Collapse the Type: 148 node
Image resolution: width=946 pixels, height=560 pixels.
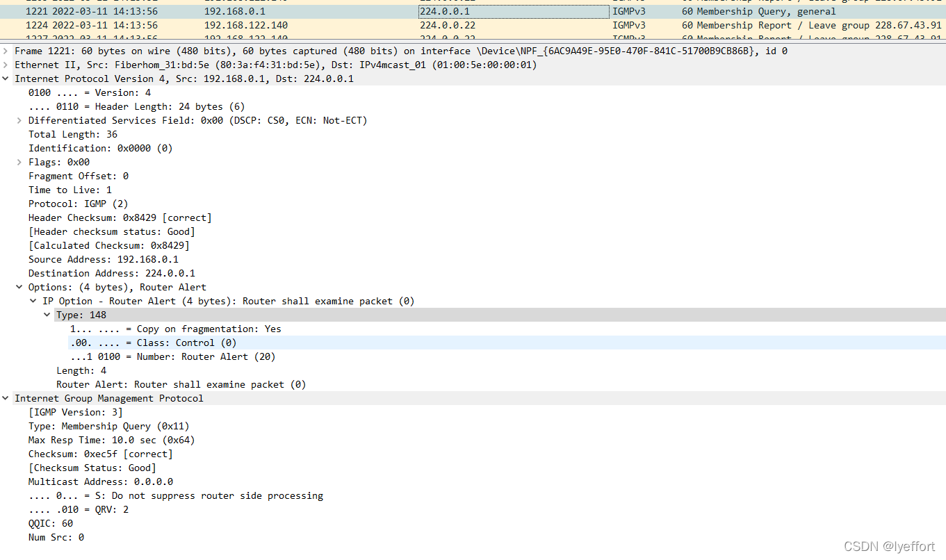tap(47, 315)
